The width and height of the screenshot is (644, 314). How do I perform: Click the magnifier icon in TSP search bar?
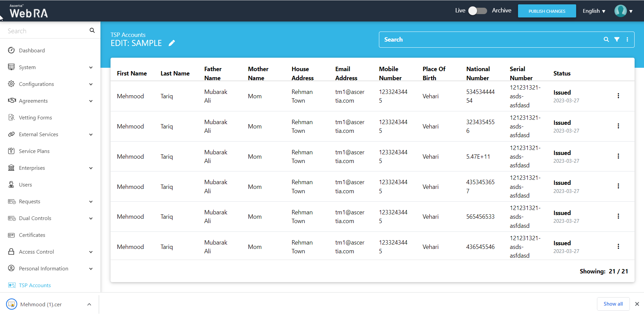[x=606, y=39]
